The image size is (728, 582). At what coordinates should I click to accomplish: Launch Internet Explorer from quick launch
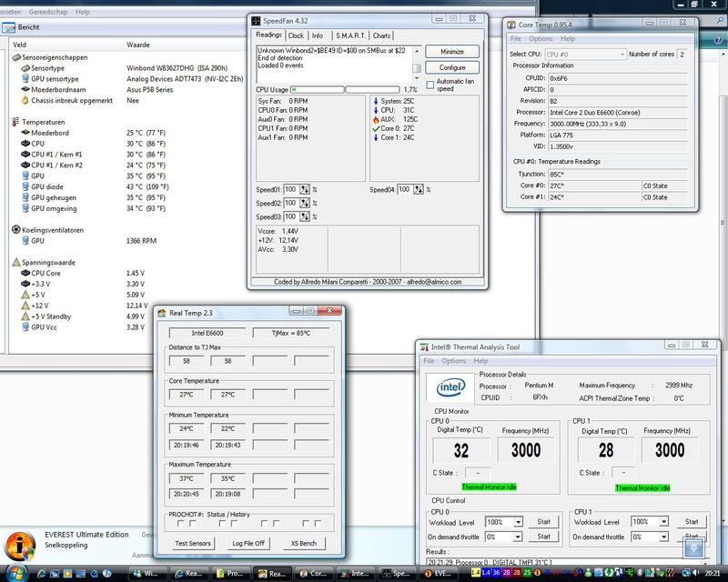41,574
